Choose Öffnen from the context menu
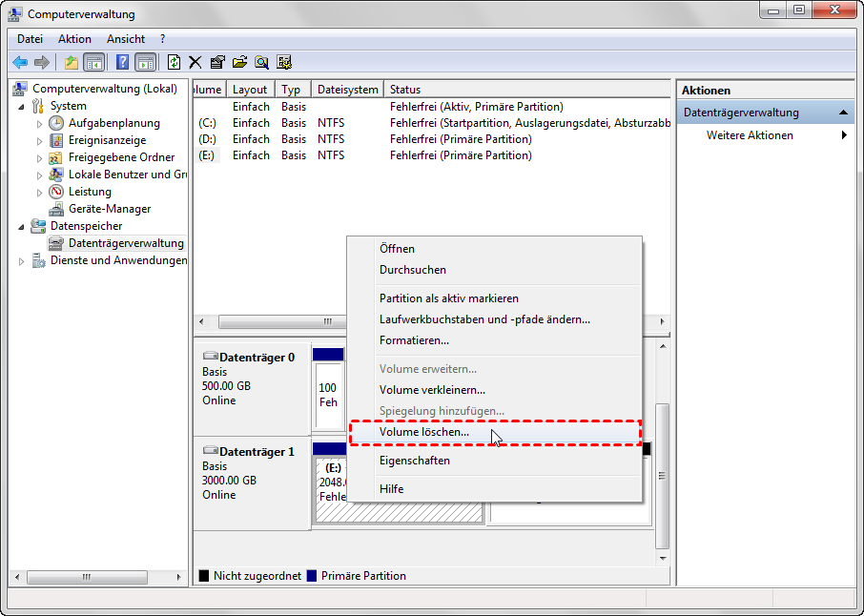Screen dimensions: 864x616 click(x=495, y=249)
